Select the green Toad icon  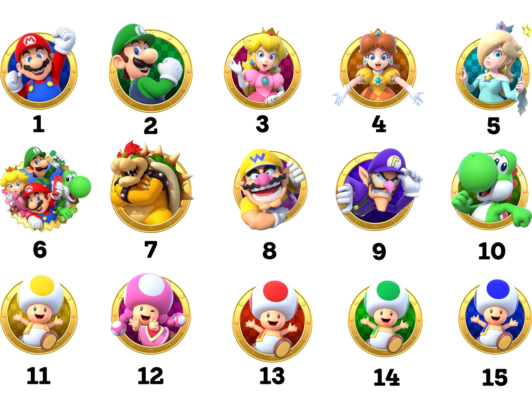tap(385, 318)
